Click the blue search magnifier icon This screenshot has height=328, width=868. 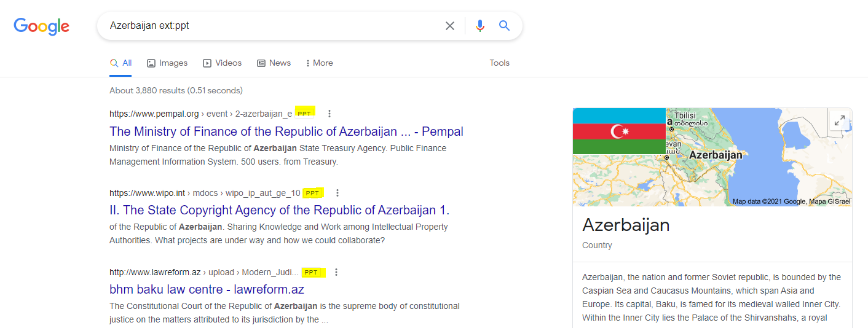505,26
